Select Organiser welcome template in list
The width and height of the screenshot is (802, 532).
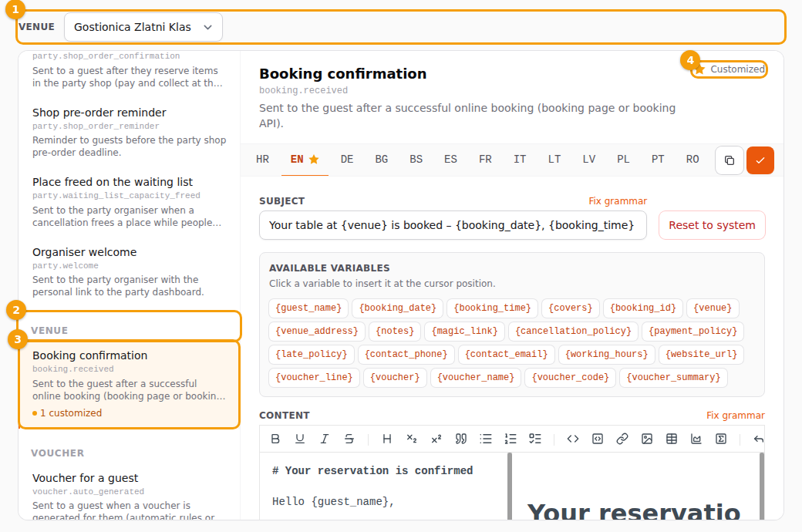point(129,271)
